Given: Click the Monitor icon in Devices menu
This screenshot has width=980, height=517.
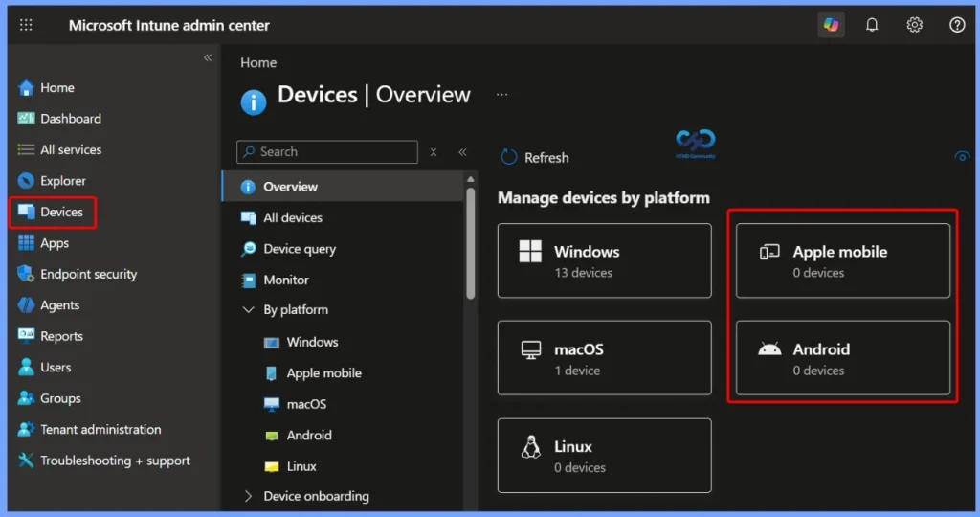Looking at the screenshot, I should click(248, 281).
